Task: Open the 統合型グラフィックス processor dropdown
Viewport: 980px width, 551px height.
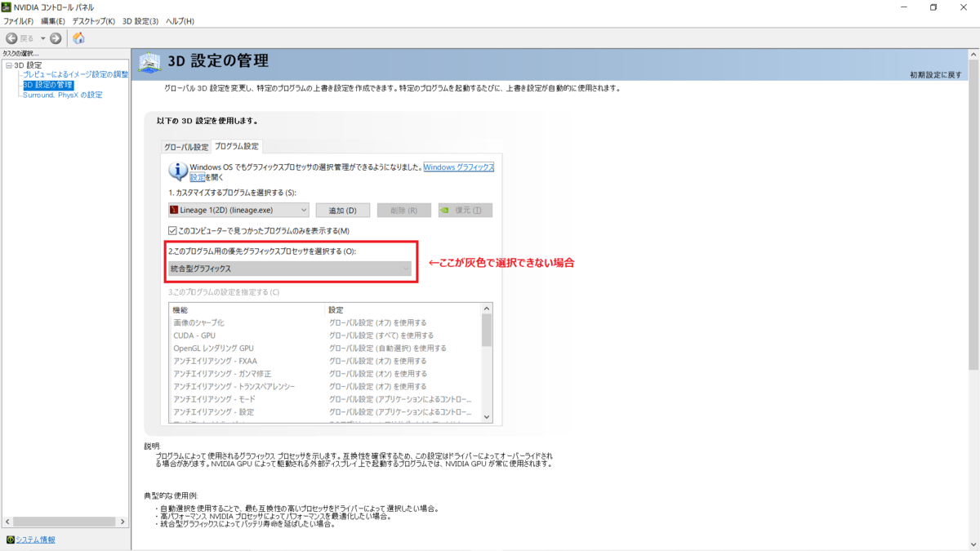Action: point(290,269)
